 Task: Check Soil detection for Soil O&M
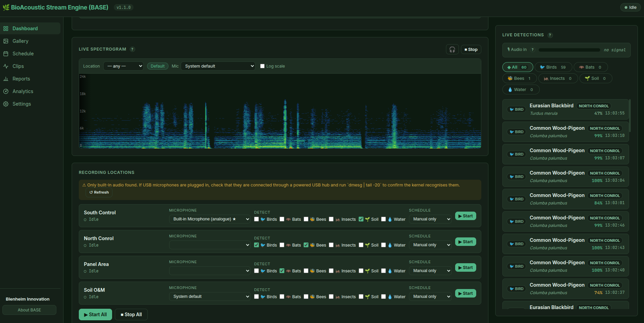click(361, 297)
